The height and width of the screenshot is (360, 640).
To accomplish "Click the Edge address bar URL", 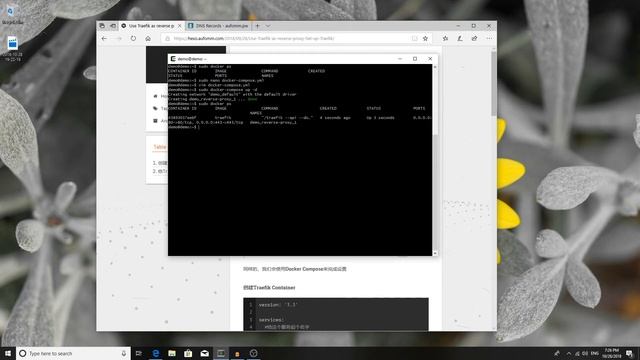I will tap(253, 38).
